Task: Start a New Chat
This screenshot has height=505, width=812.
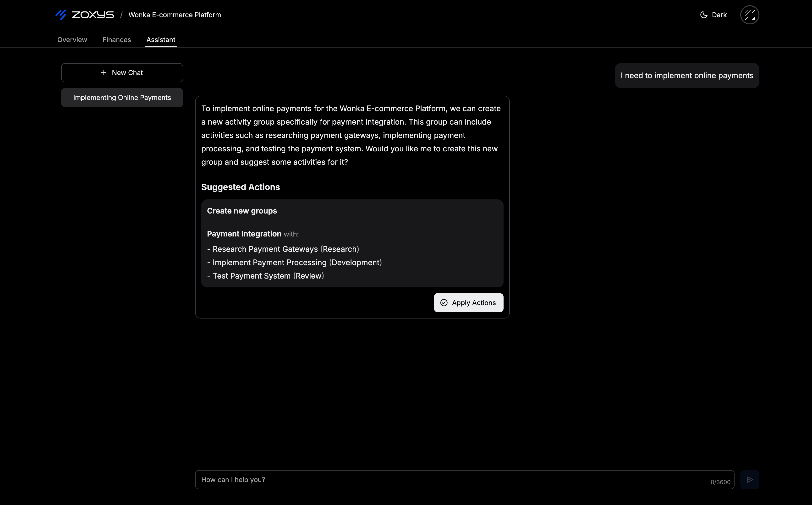Action: (122, 72)
